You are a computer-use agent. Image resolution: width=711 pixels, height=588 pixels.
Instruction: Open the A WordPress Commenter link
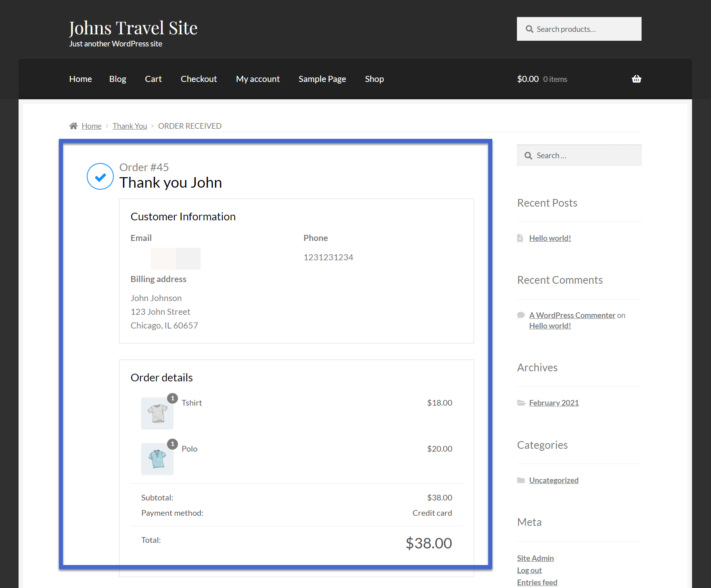pos(572,315)
